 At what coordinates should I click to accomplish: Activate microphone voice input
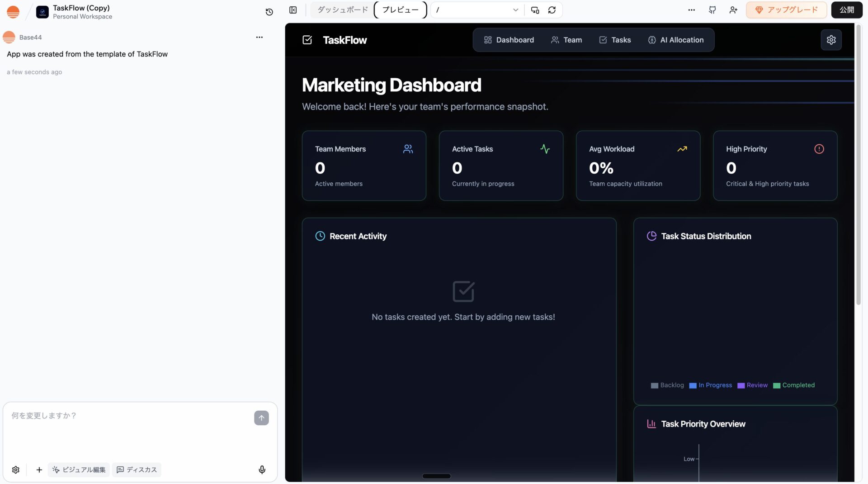262,470
